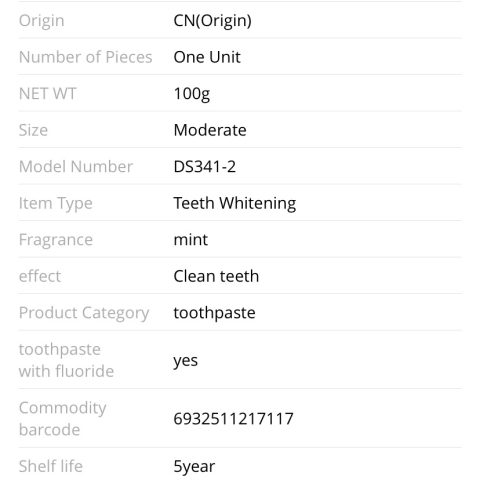Click the Number of Pieces label

[x=86, y=57]
